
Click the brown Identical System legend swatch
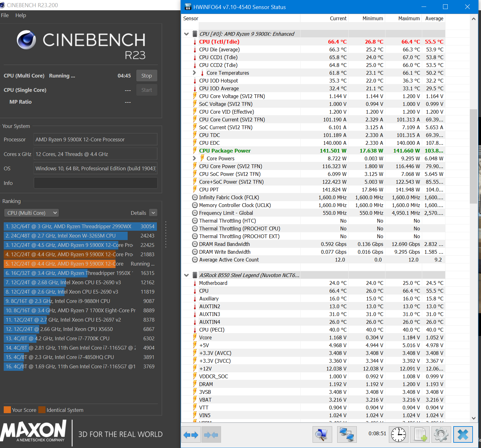click(x=42, y=410)
